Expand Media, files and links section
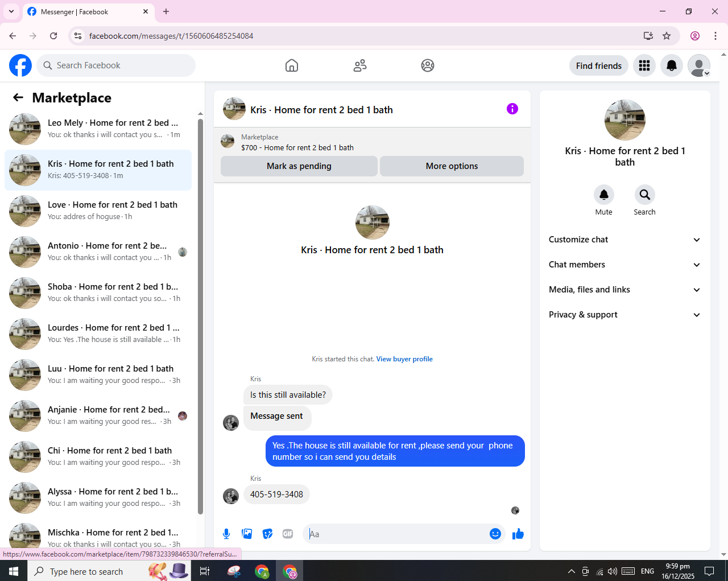This screenshot has height=581, width=728. click(x=624, y=290)
